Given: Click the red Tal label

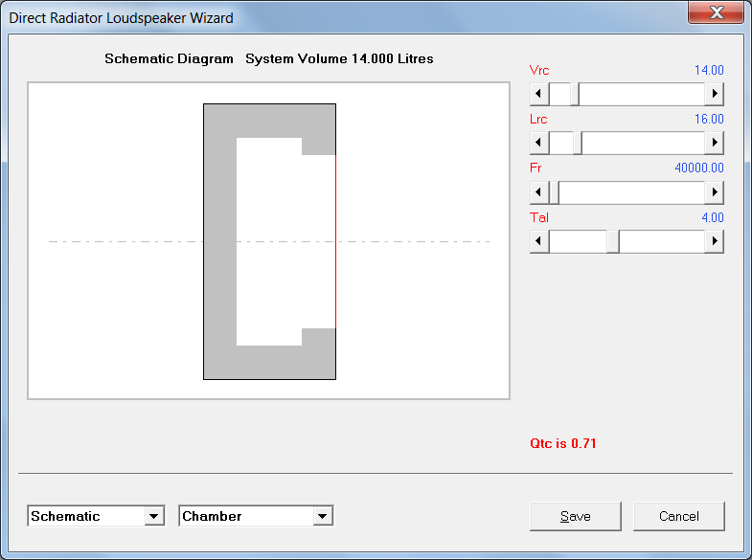Looking at the screenshot, I should click(x=539, y=218).
